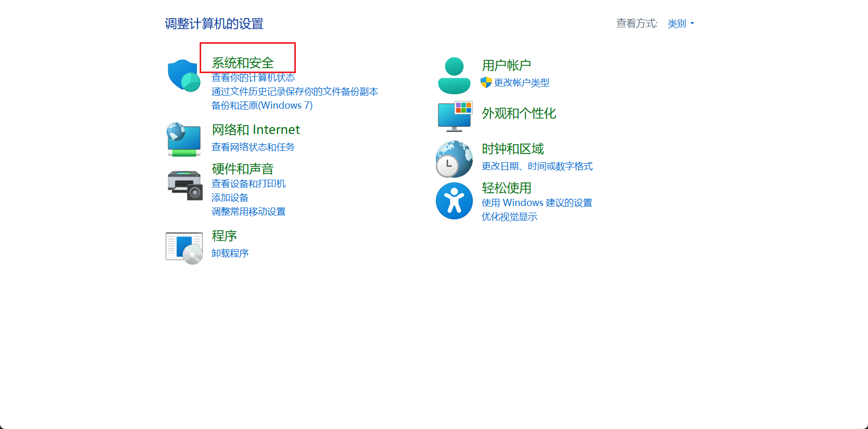The width and height of the screenshot is (868, 429).
Task: Click the Ease of Access icon
Action: [454, 201]
